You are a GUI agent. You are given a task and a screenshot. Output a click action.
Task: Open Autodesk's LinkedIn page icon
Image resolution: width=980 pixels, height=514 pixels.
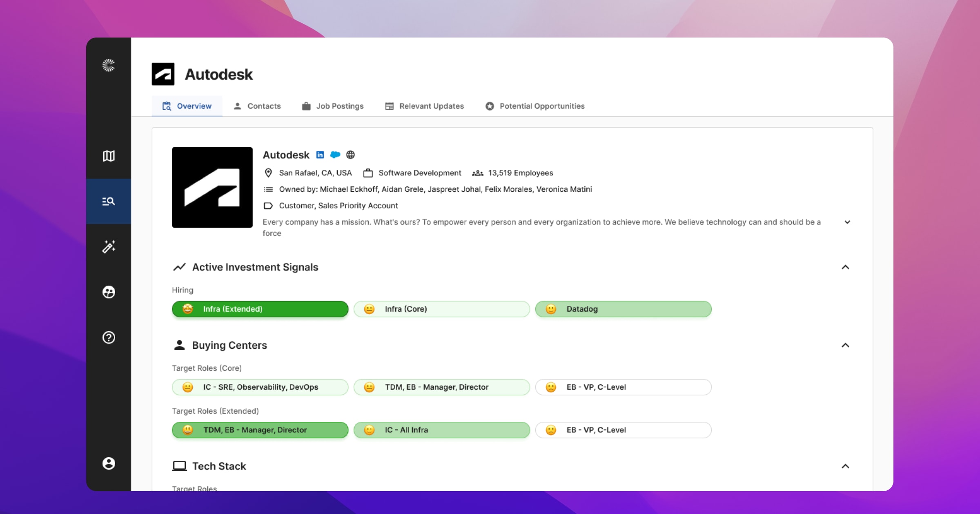click(320, 155)
